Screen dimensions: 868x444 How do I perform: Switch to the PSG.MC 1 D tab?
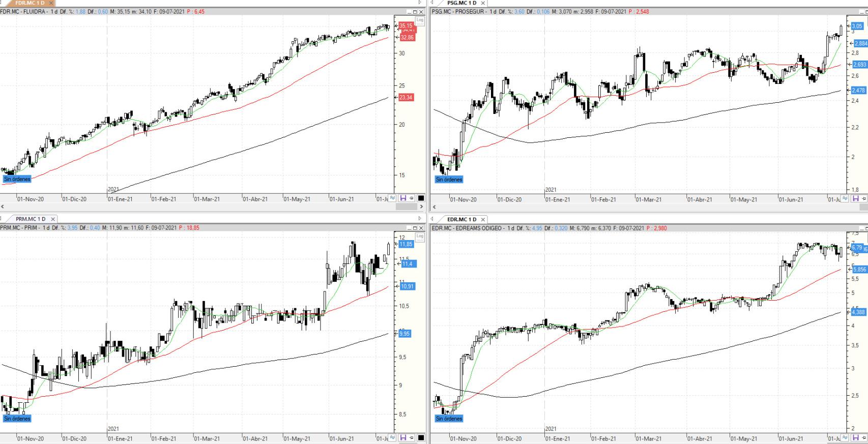pos(461,3)
